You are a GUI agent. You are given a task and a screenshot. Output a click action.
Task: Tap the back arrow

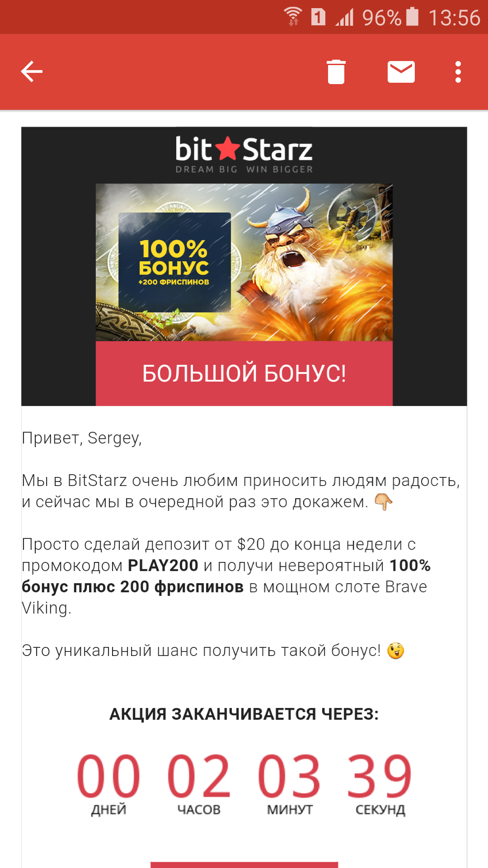[32, 72]
